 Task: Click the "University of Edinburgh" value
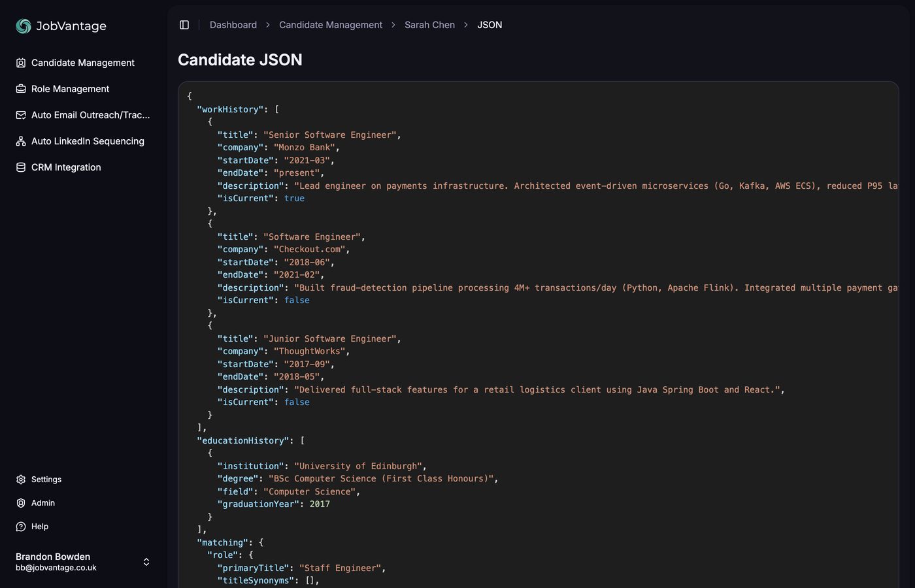pyautogui.click(x=358, y=466)
